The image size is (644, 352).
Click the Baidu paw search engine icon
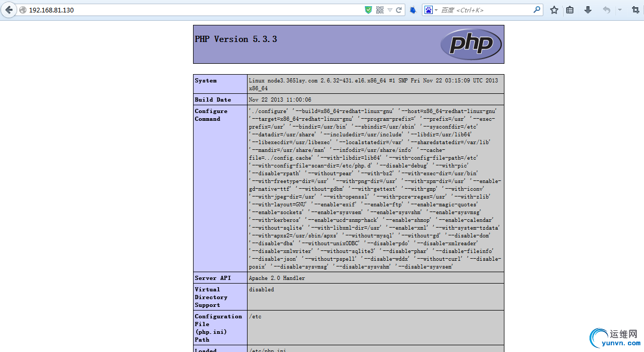[428, 10]
